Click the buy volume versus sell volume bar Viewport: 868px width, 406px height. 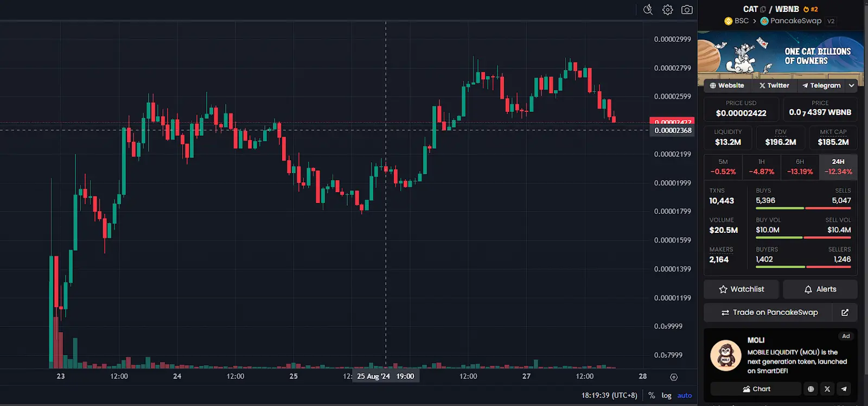click(803, 238)
